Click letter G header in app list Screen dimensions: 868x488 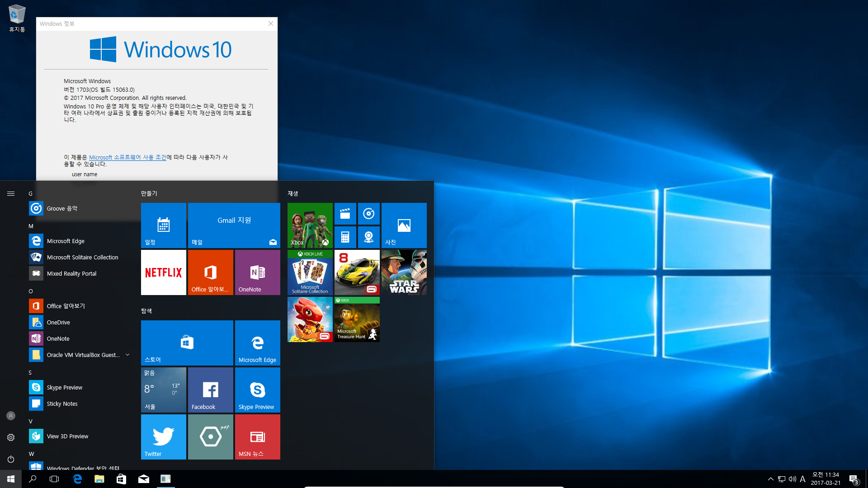coord(31,193)
